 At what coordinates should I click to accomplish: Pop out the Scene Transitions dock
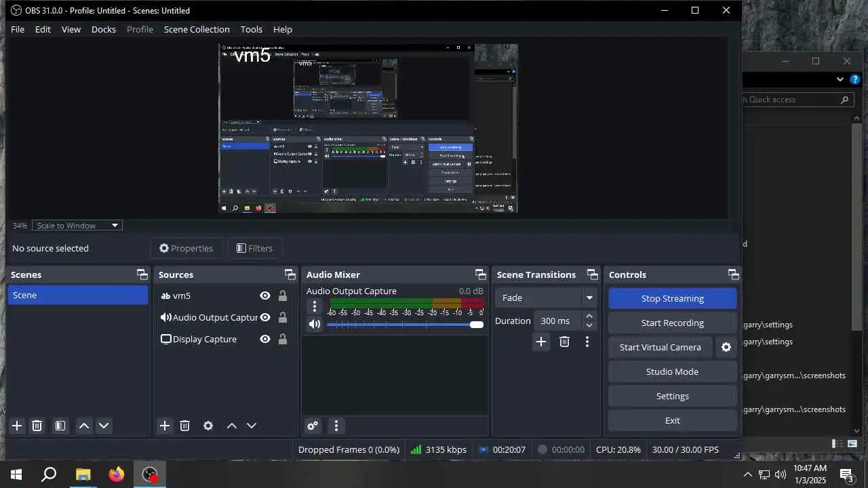tap(592, 274)
